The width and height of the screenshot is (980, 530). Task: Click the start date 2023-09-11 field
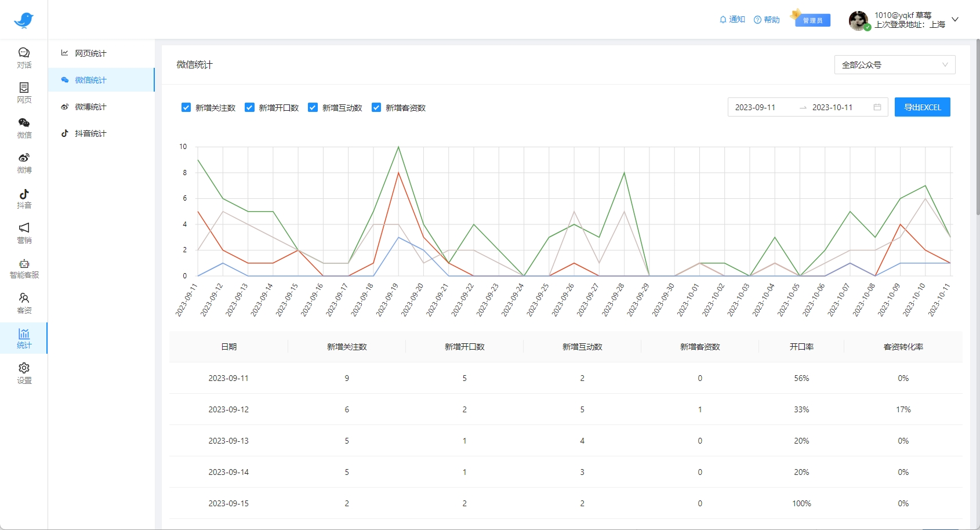tap(755, 107)
